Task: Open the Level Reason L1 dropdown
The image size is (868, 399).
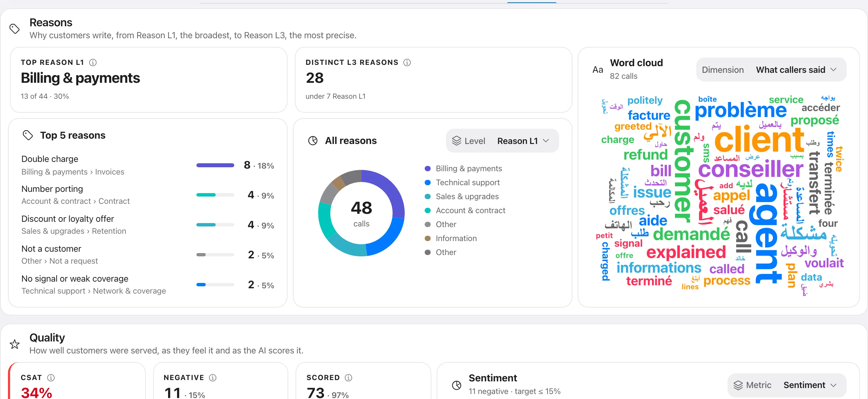Action: [502, 141]
